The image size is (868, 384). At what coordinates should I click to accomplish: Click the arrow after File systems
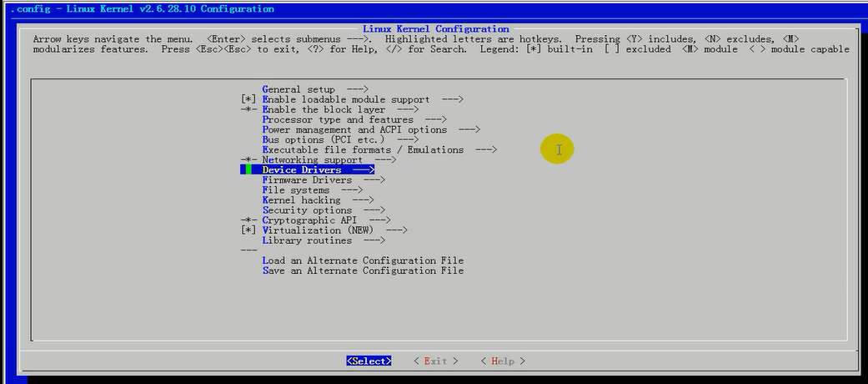352,190
